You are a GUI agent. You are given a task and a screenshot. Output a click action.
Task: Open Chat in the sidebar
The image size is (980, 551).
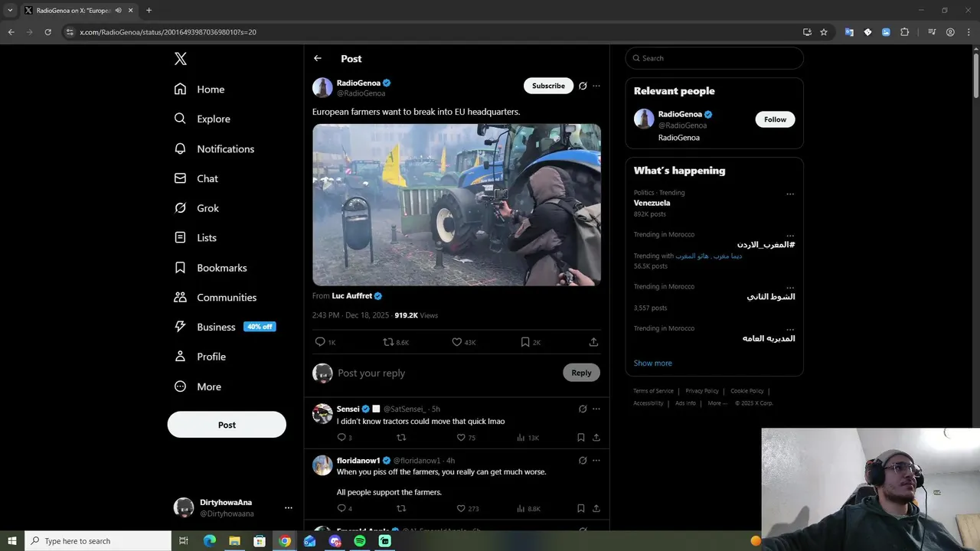click(196, 178)
